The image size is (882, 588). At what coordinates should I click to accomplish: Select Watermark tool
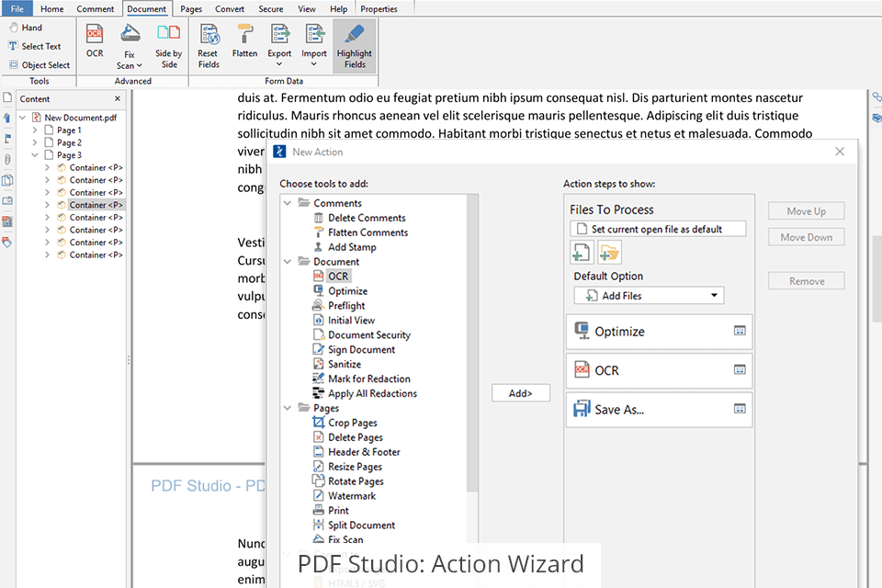(x=345, y=496)
